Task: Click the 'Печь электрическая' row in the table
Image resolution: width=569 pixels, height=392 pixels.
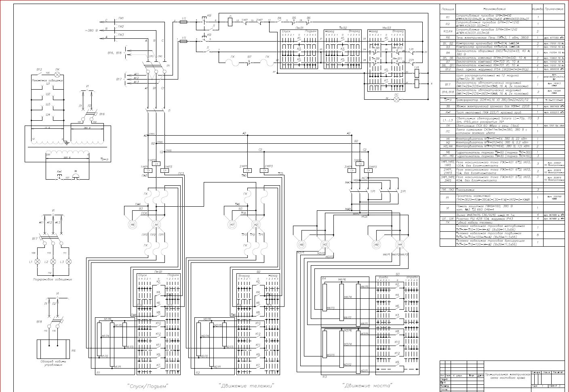Action: click(x=492, y=38)
